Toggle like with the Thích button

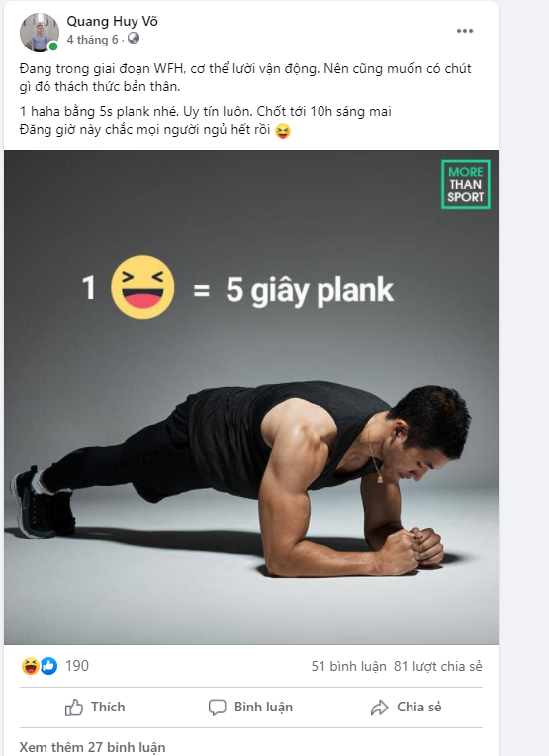click(x=95, y=708)
